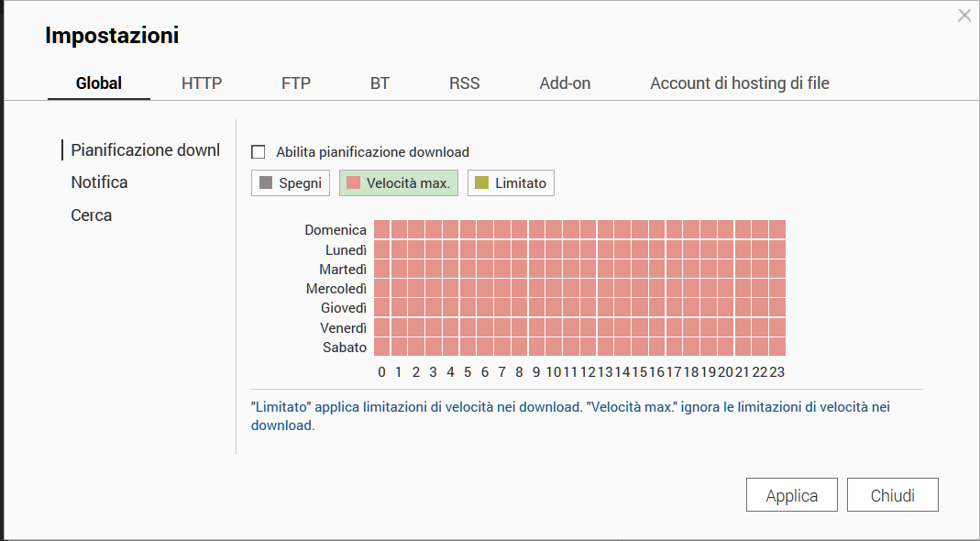The height and width of the screenshot is (541, 980).
Task: Select the Spegni schedule mode
Action: coord(291,183)
